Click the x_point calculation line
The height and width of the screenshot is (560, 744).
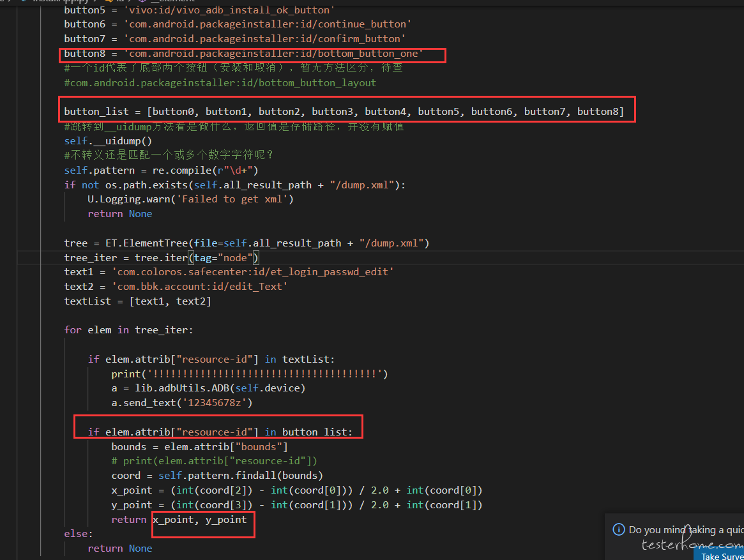[x=297, y=490]
